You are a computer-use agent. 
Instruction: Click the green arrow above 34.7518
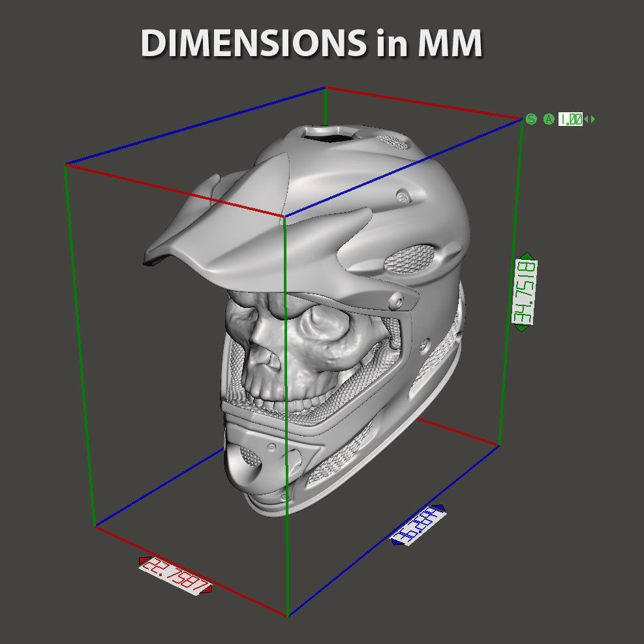point(527,256)
